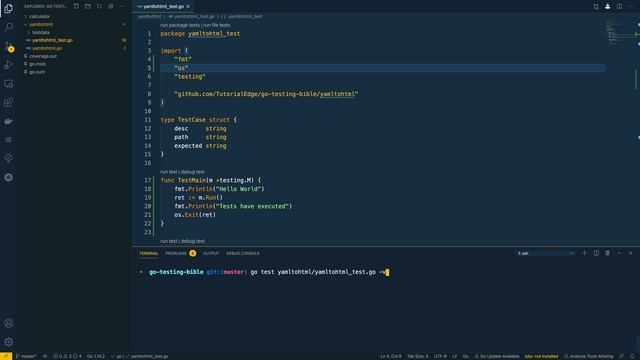The height and width of the screenshot is (360, 640).
Task: Maximize the terminal panel using the chevron icon
Action: pyautogui.click(x=619, y=253)
